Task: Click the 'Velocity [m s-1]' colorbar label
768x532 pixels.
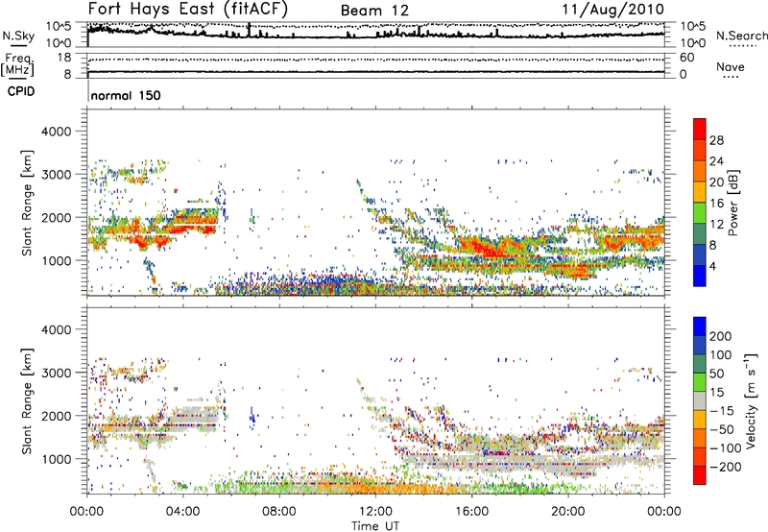Action: tap(751, 400)
